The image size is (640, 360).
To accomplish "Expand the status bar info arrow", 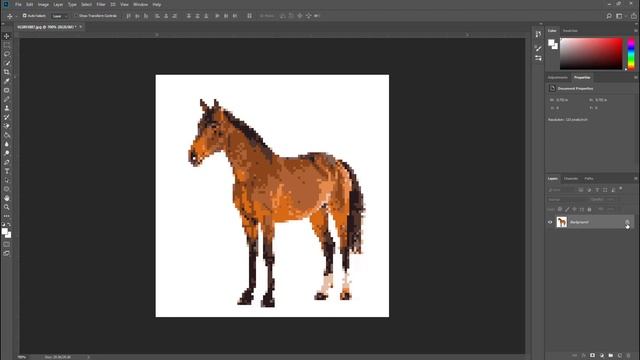I will coord(89,357).
